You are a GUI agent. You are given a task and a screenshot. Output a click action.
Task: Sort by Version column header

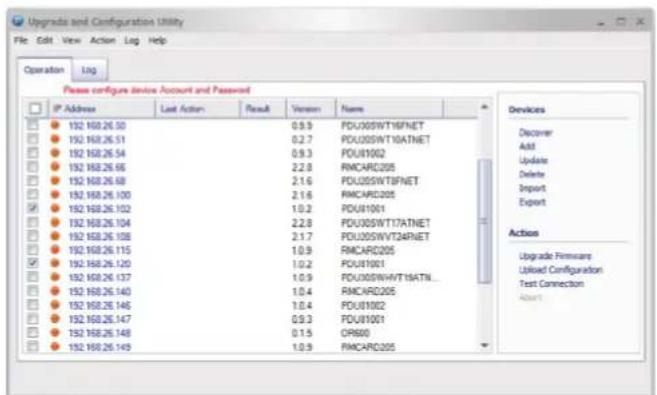pyautogui.click(x=311, y=109)
